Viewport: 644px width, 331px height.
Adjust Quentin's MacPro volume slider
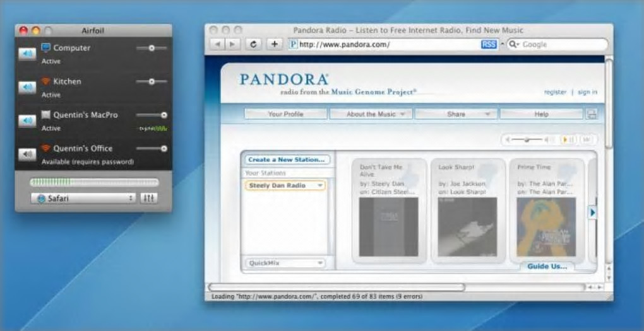152,115
